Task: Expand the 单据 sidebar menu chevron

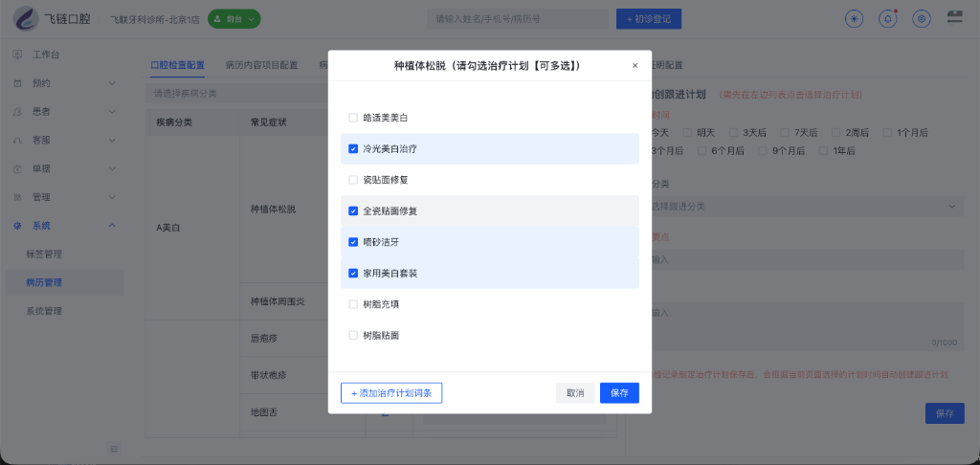Action: coord(113,168)
